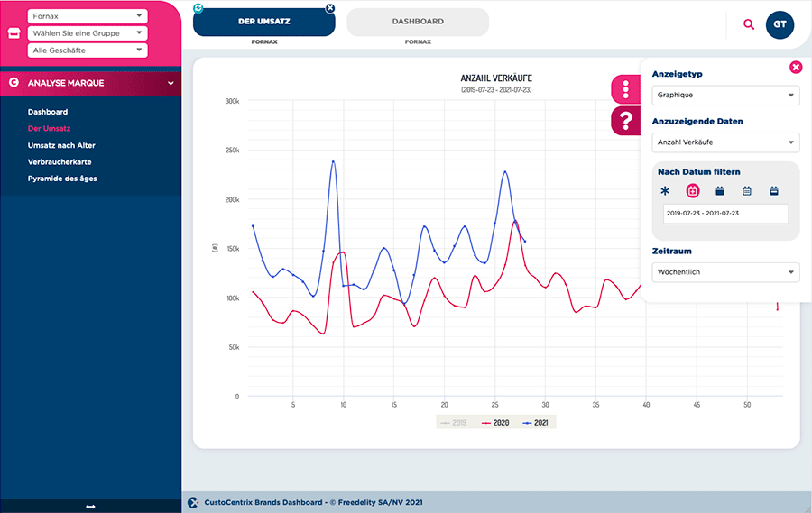
Task: Click the refresh icon on Der Umsatz tab
Action: [x=198, y=8]
